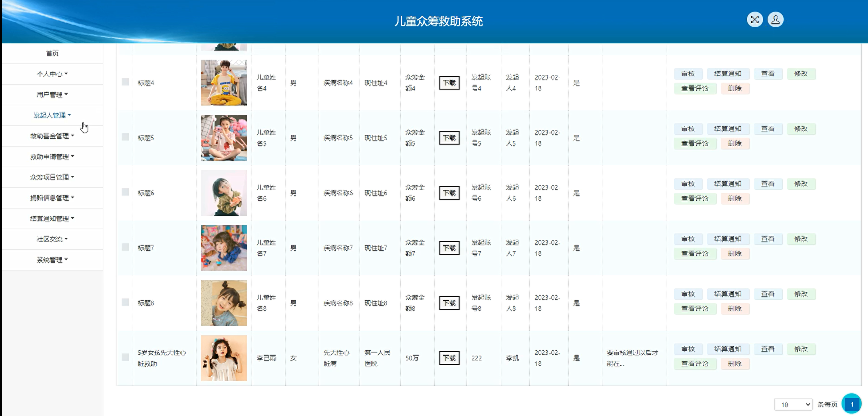Image resolution: width=868 pixels, height=416 pixels.
Task: Click 下载 button in 标题4 row
Action: point(449,83)
